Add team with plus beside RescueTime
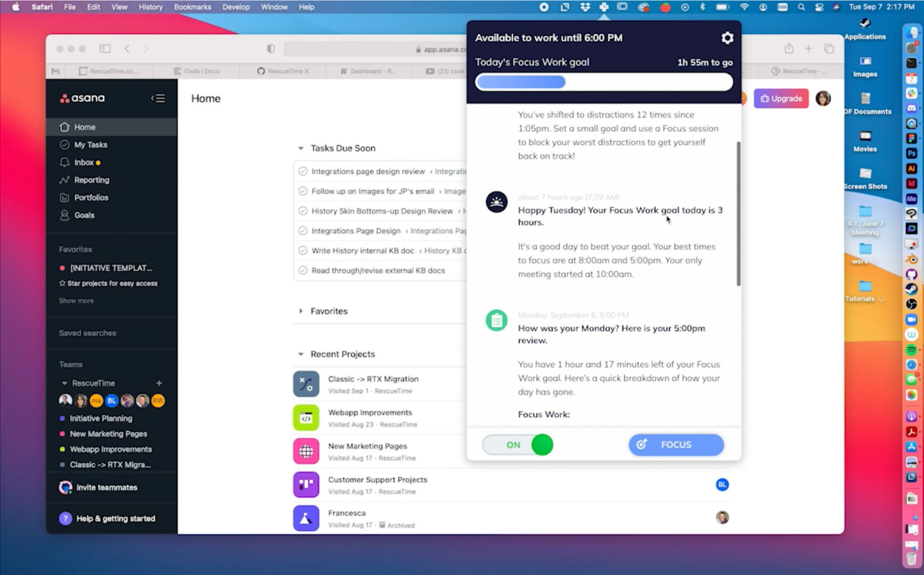The image size is (924, 575). [159, 383]
